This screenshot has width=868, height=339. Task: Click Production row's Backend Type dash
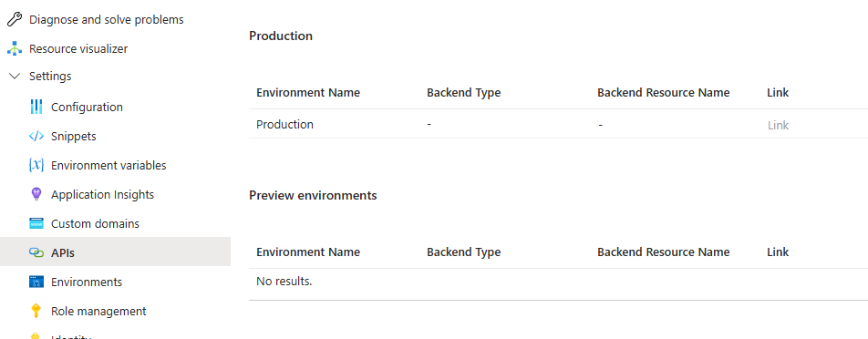coord(429,125)
